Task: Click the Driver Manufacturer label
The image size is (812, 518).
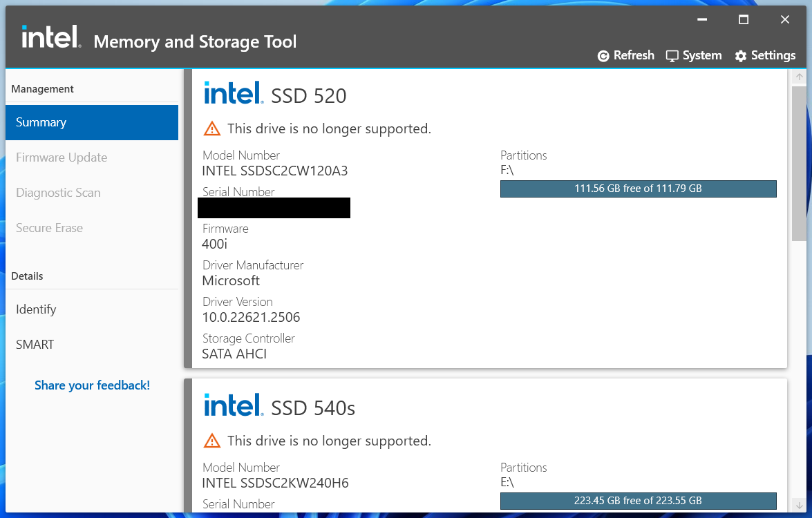Action: pyautogui.click(x=253, y=265)
